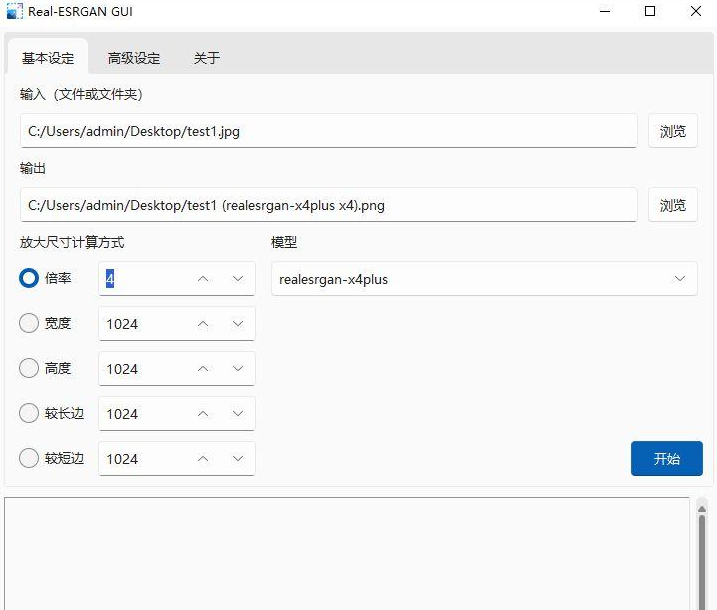Open the 关于 tab
Viewport: 717px width, 610px height.
[x=207, y=58]
